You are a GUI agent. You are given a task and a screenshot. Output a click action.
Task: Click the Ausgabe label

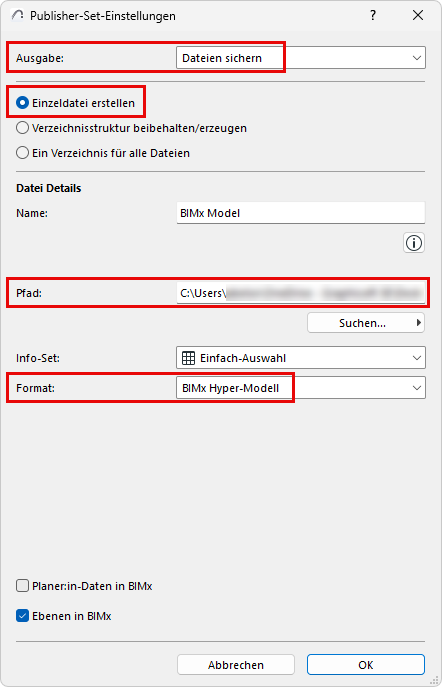(40, 58)
